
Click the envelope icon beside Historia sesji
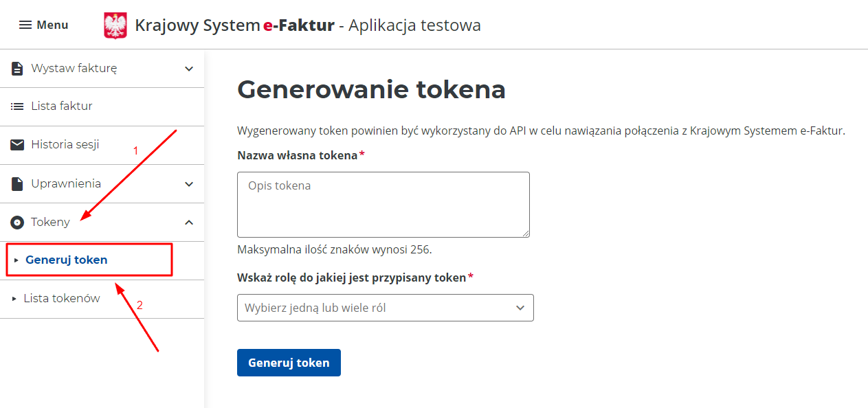click(16, 144)
